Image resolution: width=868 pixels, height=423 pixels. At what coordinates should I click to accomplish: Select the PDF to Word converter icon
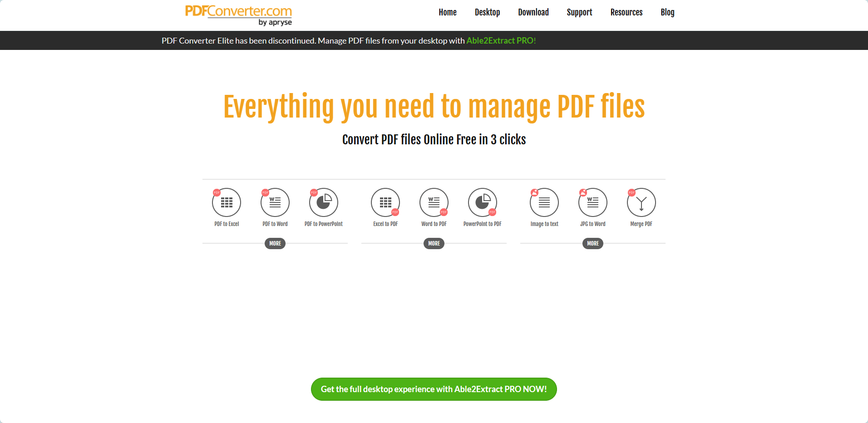click(275, 202)
